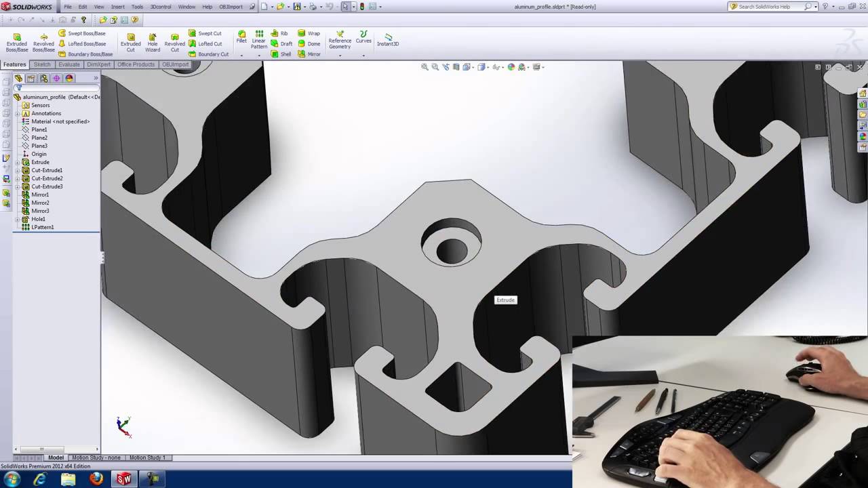Select the Lofted Cut tool
The width and height of the screenshot is (868, 488).
tap(205, 43)
